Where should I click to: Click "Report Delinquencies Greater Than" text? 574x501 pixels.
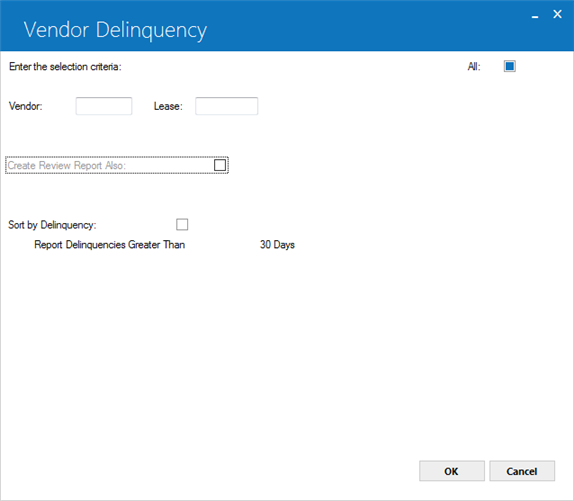coord(109,244)
